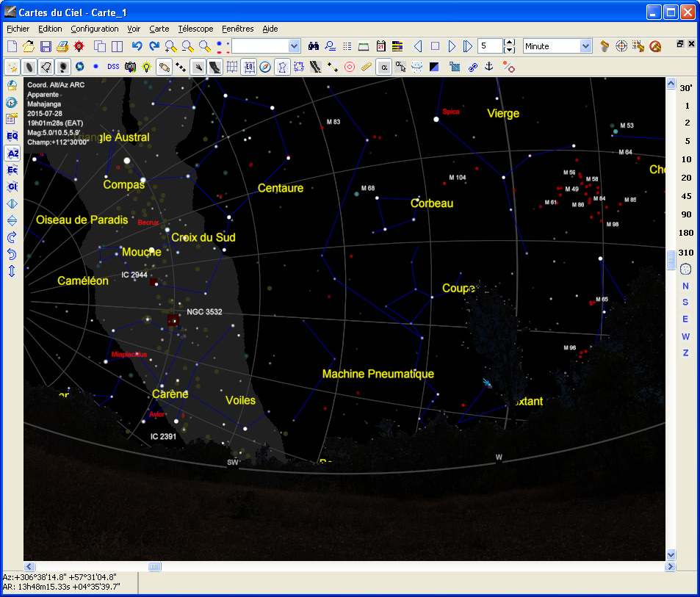The width and height of the screenshot is (700, 597).
Task: Select the ruler distance measurement tool
Action: (x=367, y=67)
